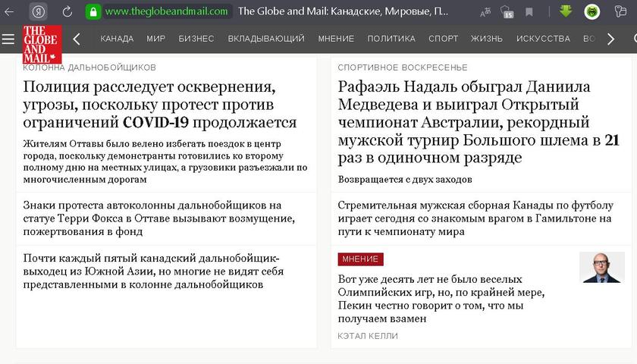Image resolution: width=637 pixels, height=364 pixels.
Task: Open the МНЕНИЕ section in the navigation bar
Action: [336, 39]
